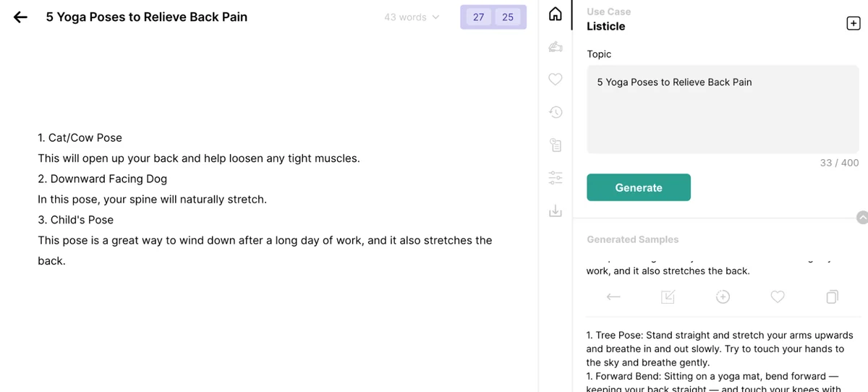Click the Generate button
The image size is (868, 392).
pyautogui.click(x=639, y=187)
